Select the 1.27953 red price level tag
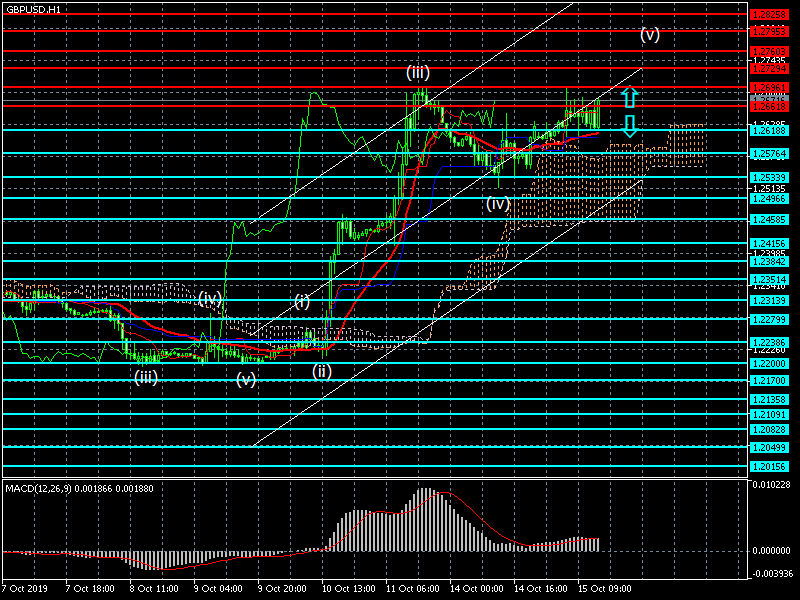Image resolution: width=800 pixels, height=600 pixels. coord(769,32)
